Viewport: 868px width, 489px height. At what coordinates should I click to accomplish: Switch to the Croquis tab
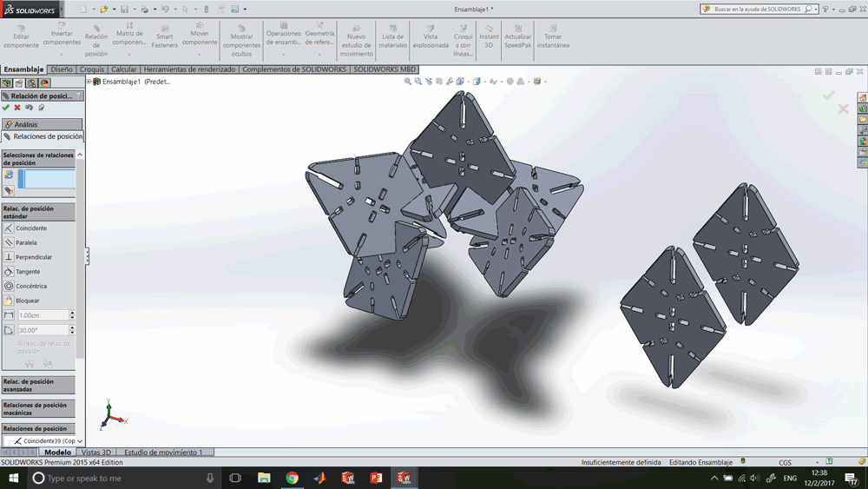pos(91,69)
